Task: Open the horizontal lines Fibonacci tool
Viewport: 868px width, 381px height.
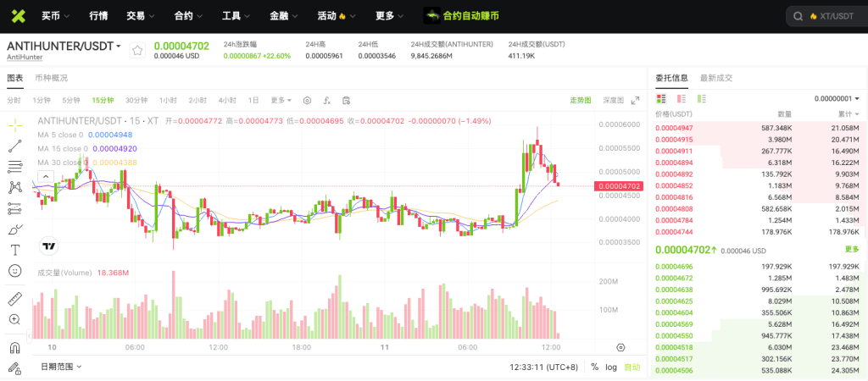Action: click(x=15, y=167)
